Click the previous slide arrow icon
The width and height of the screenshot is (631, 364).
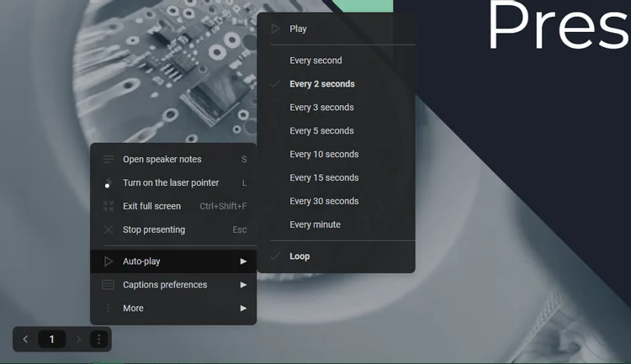[25, 340]
